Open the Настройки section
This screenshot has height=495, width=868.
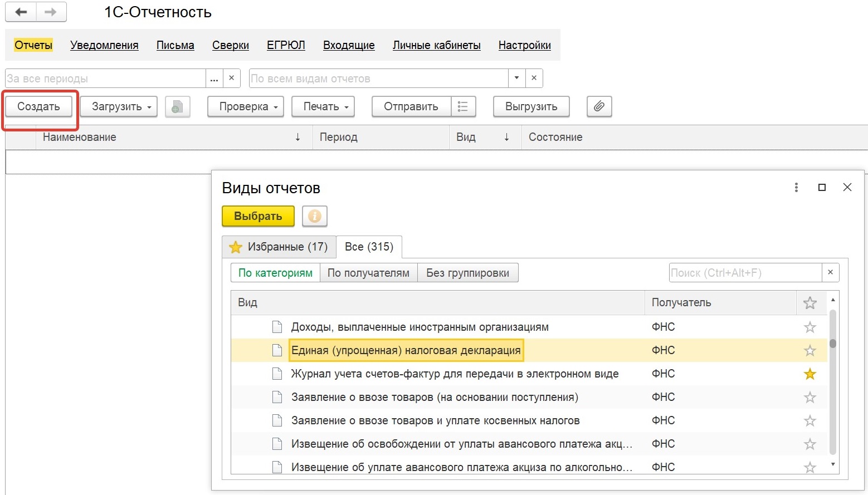pyautogui.click(x=525, y=45)
